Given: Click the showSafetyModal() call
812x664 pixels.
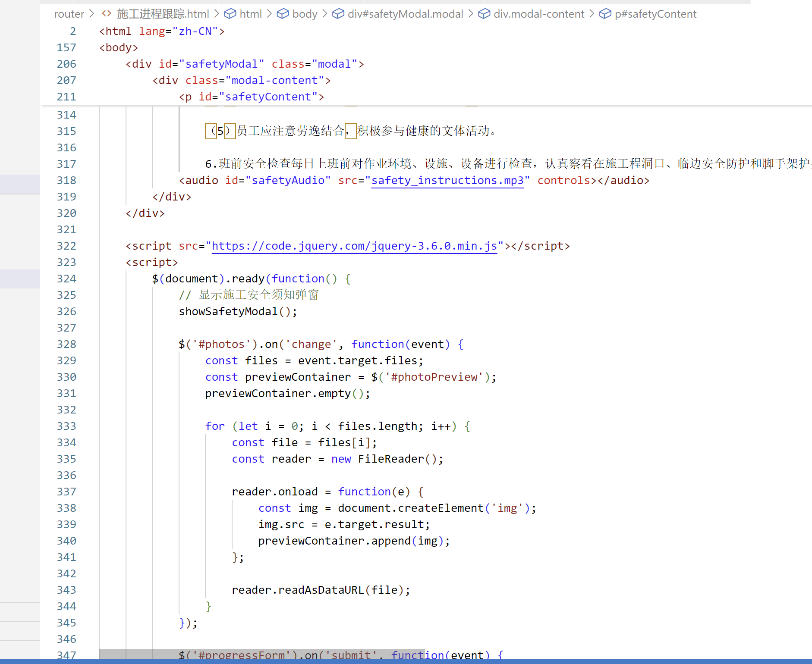Looking at the screenshot, I should pos(238,311).
